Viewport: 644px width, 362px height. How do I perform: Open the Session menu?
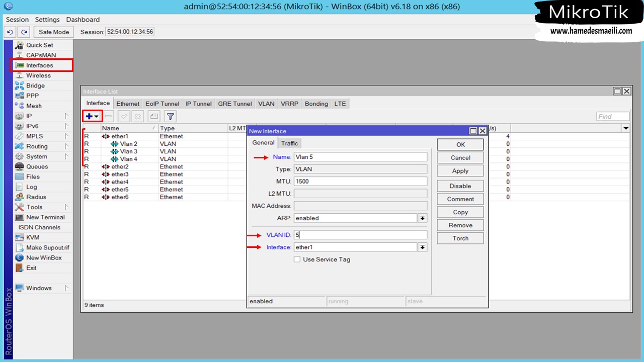pos(17,20)
